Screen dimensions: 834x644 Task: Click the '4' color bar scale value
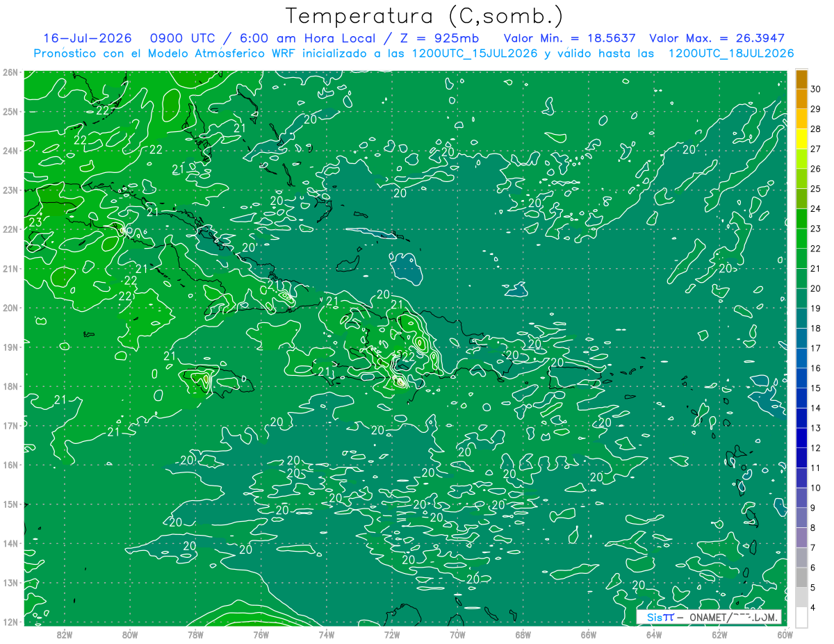tap(813, 607)
